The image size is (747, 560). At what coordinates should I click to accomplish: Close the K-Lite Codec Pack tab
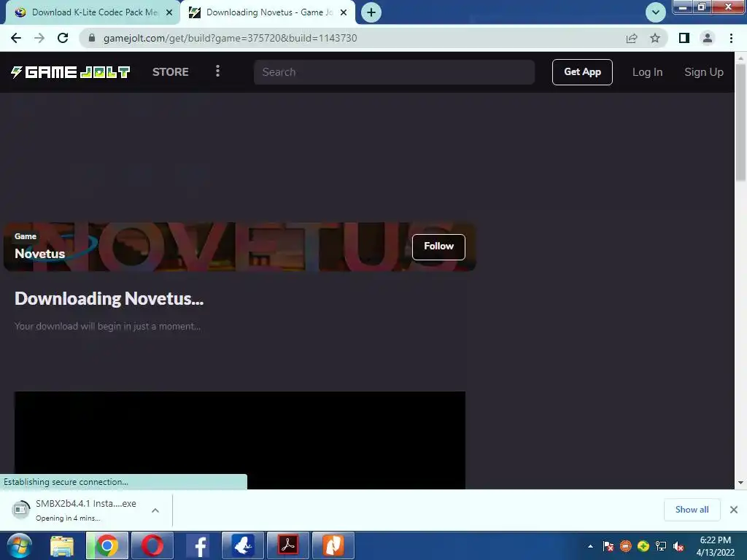coord(169,13)
